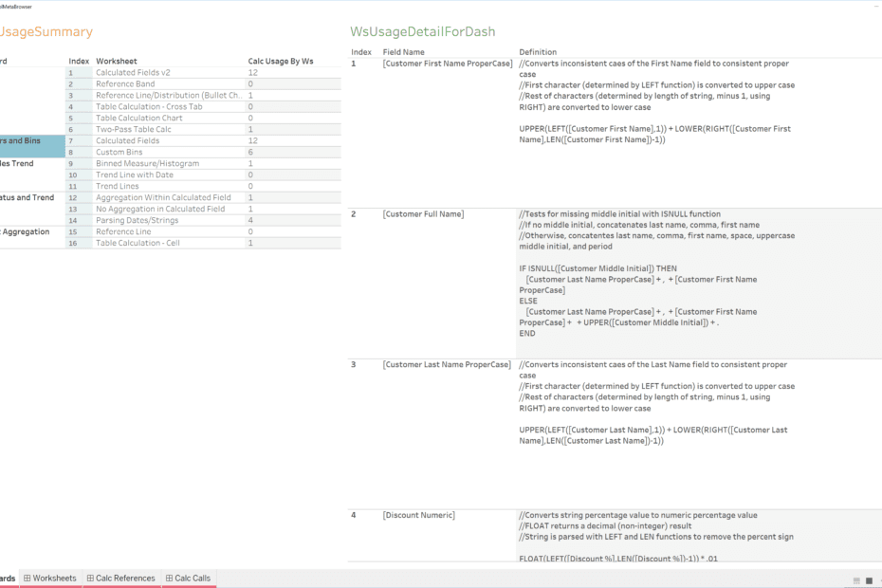
Task: Select the Calculated Fields v2 worksheet row
Action: [203, 73]
